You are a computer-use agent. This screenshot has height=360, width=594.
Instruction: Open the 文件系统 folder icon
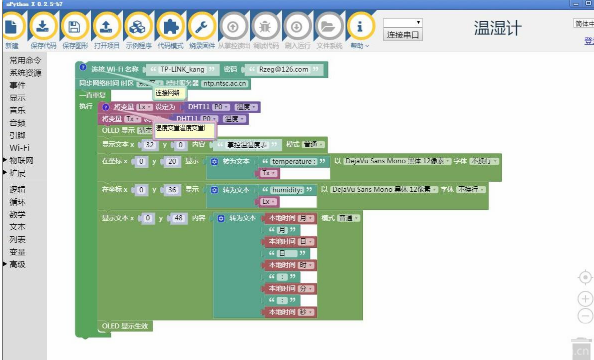[x=329, y=27]
